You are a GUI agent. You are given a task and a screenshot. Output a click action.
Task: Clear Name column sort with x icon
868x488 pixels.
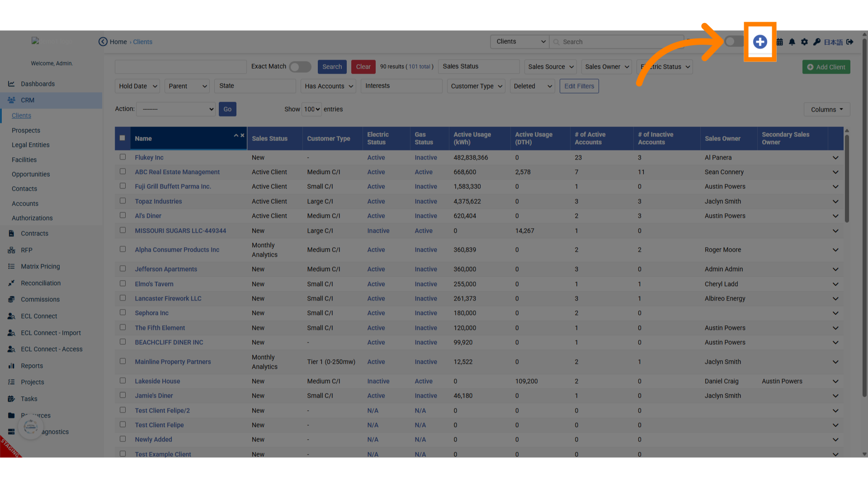pos(242,135)
